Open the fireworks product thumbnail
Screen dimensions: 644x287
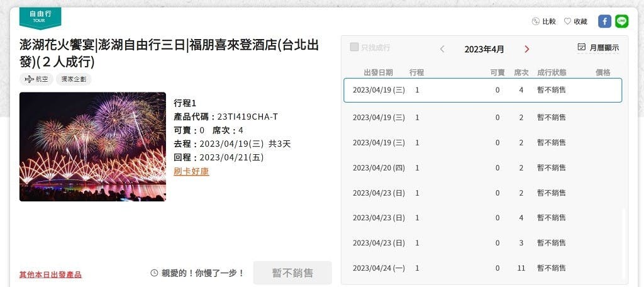[93, 147]
